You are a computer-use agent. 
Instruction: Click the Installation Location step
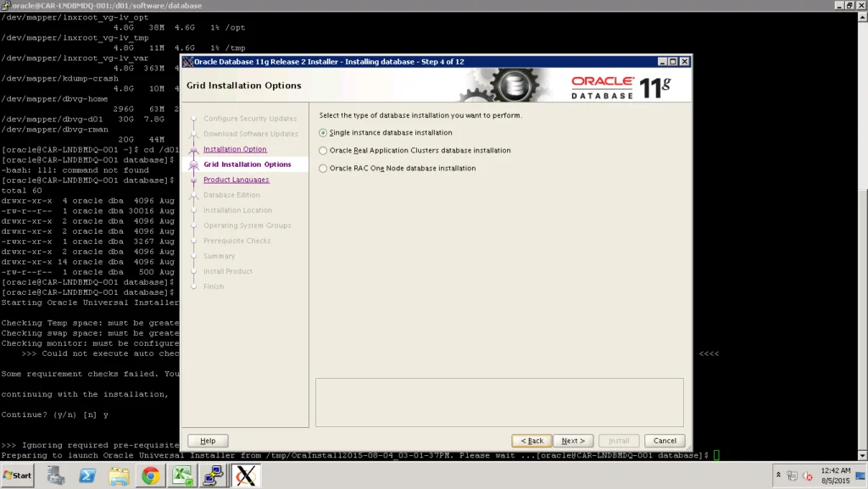coord(237,210)
